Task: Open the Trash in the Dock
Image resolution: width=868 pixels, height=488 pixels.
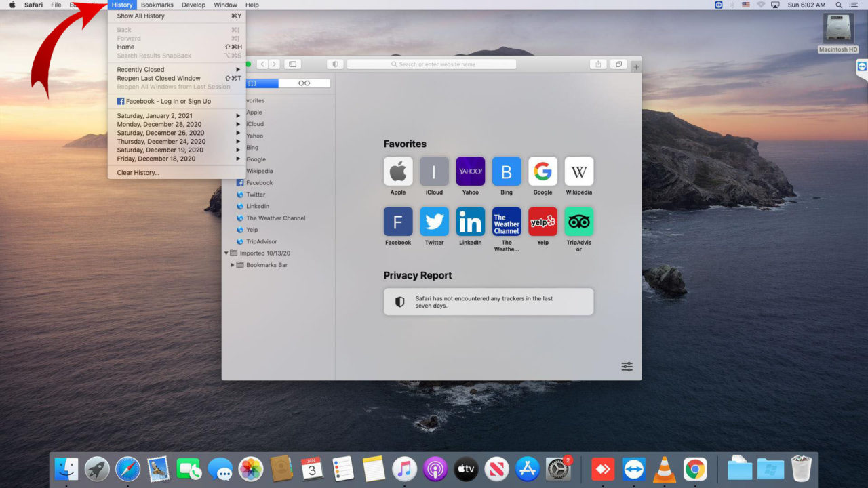Action: [802, 468]
